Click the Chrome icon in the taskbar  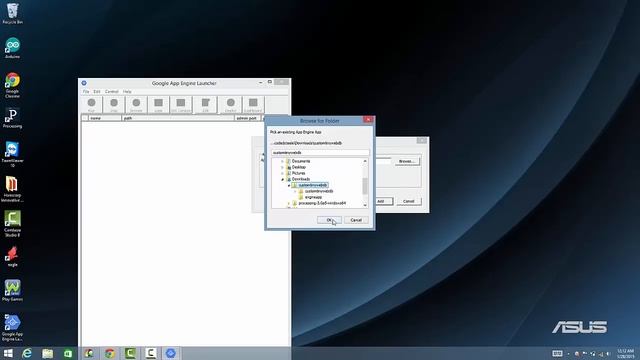point(109,353)
